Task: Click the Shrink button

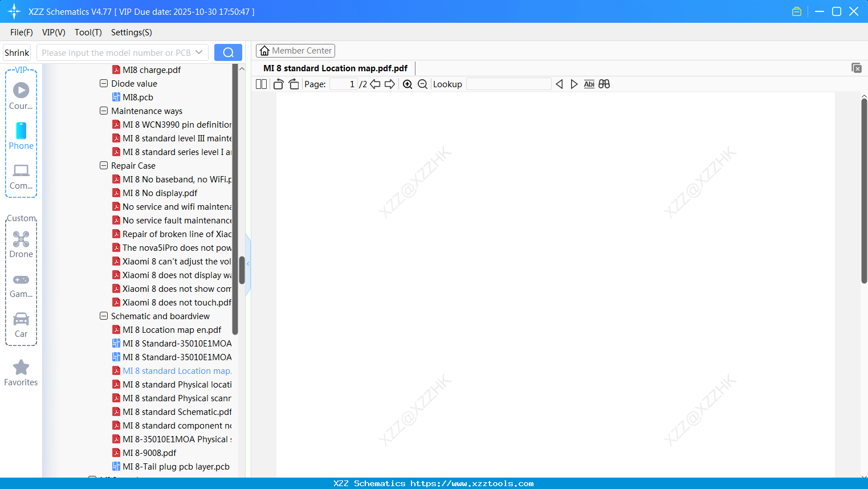Action: [x=17, y=52]
